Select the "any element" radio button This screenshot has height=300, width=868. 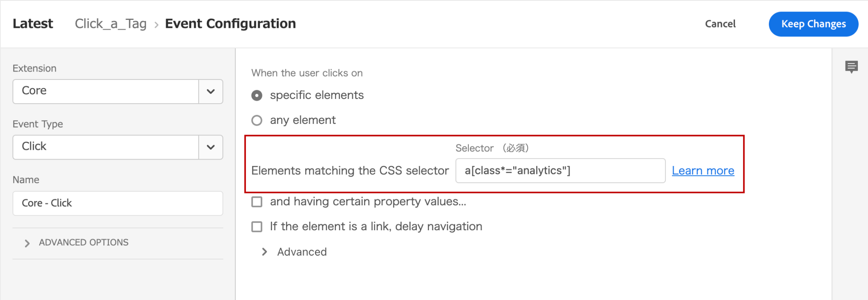point(256,120)
